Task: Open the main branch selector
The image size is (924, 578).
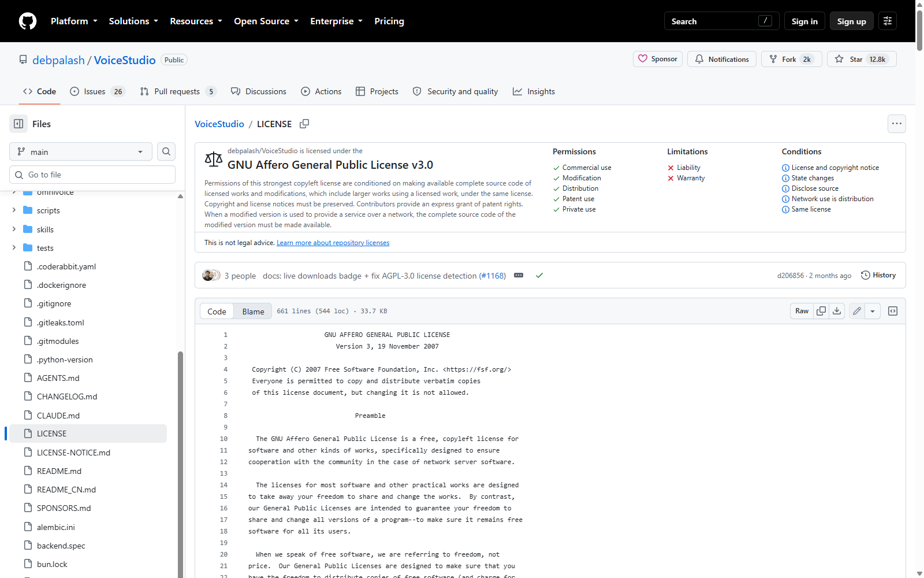Action: tap(81, 151)
